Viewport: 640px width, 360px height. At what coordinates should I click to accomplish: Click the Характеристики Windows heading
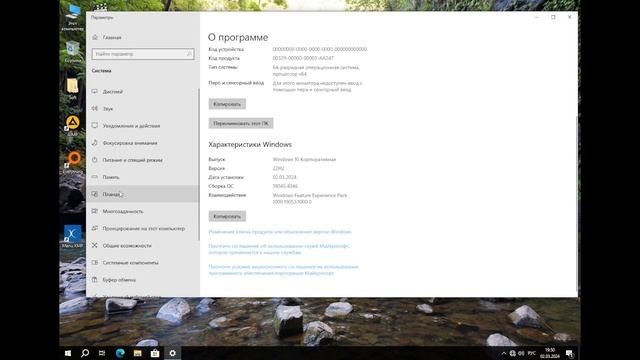tap(250, 144)
